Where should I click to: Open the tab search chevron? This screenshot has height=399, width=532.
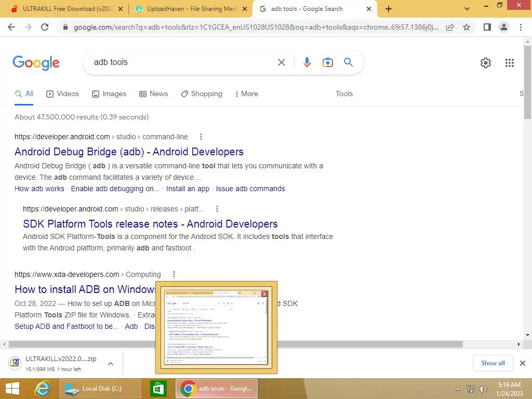click(467, 9)
